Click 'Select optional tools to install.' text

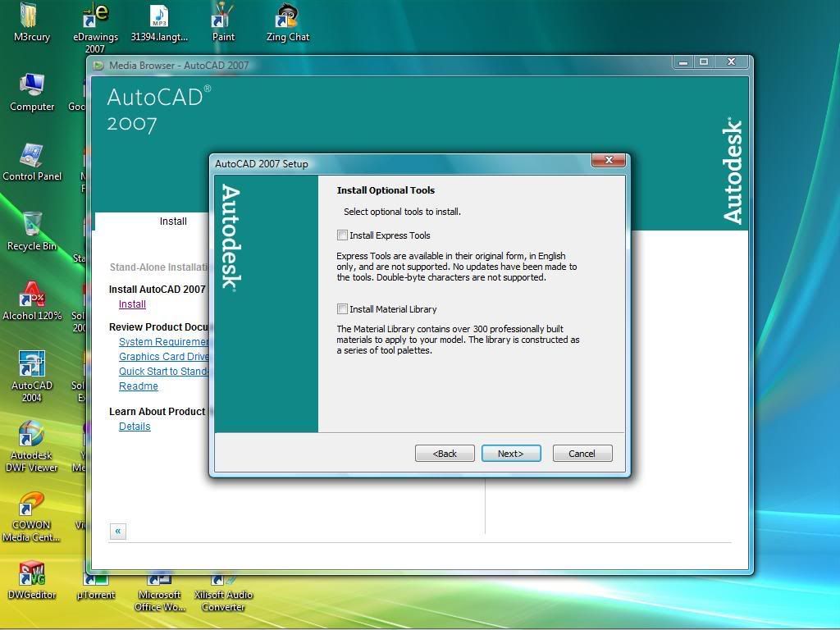click(402, 212)
